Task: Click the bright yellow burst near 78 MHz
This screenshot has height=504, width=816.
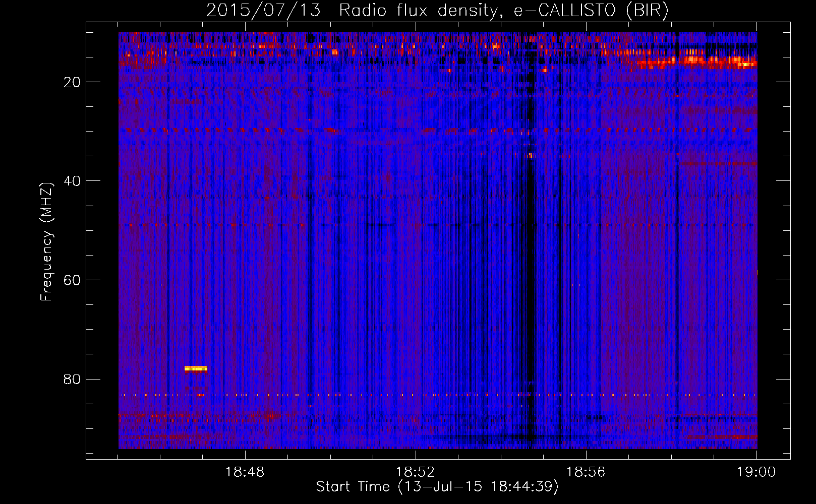Action: [196, 368]
